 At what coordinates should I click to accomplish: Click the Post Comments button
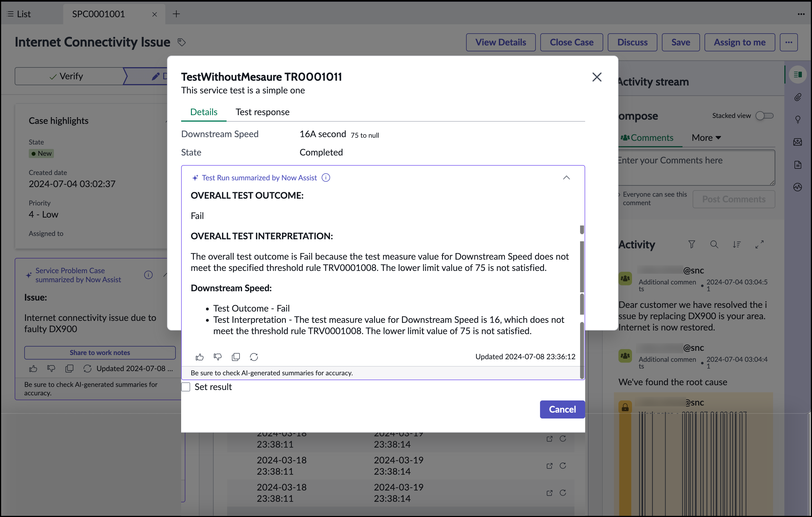click(734, 199)
